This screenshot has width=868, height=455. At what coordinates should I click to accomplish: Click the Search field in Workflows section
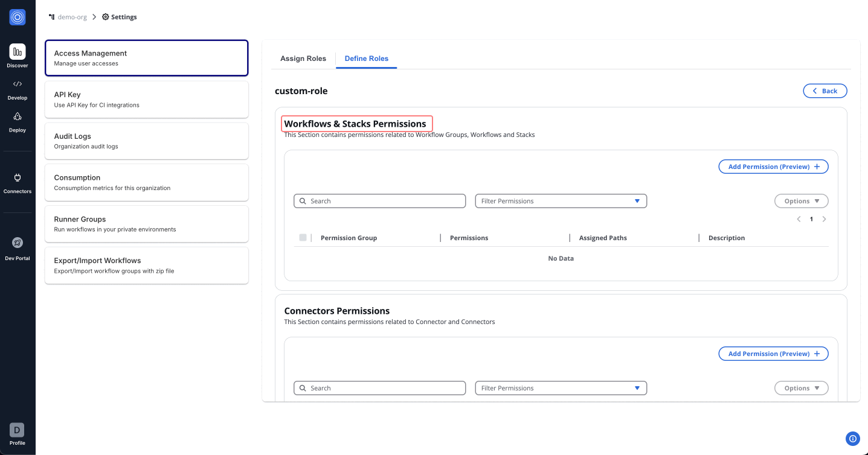[x=380, y=201]
